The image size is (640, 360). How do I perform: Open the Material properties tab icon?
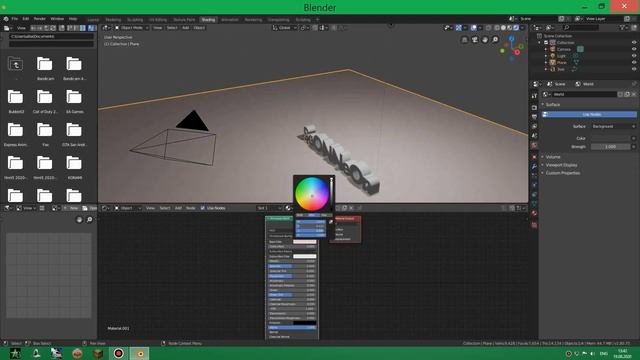click(534, 213)
